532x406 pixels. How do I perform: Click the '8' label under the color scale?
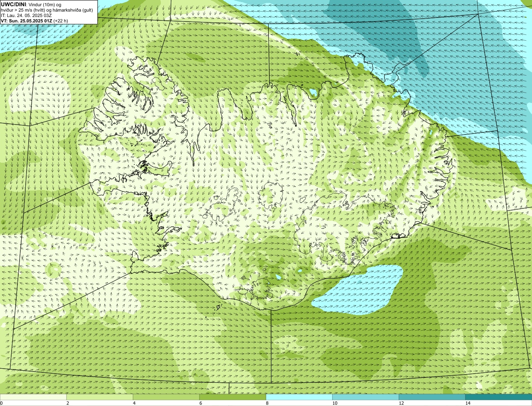coord(267,403)
